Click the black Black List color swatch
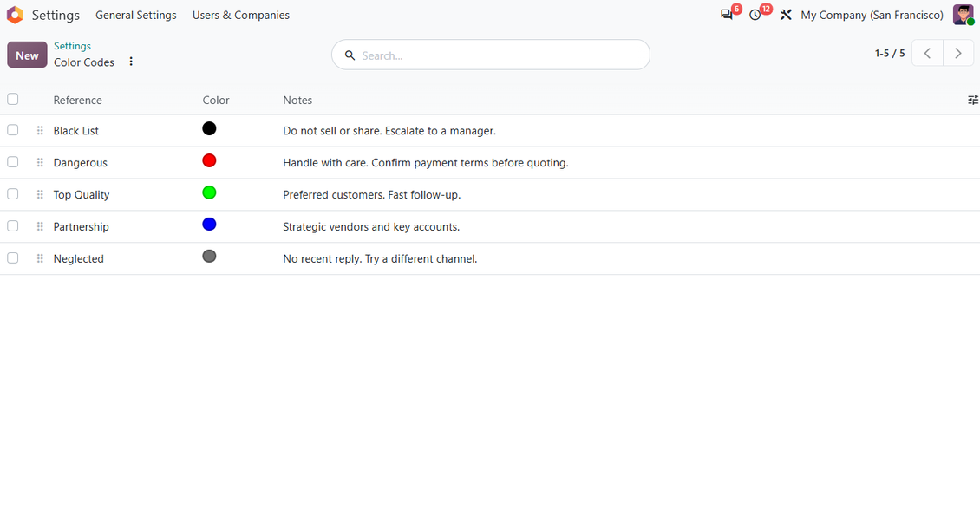Screen dimensions: 980x515 [209, 128]
